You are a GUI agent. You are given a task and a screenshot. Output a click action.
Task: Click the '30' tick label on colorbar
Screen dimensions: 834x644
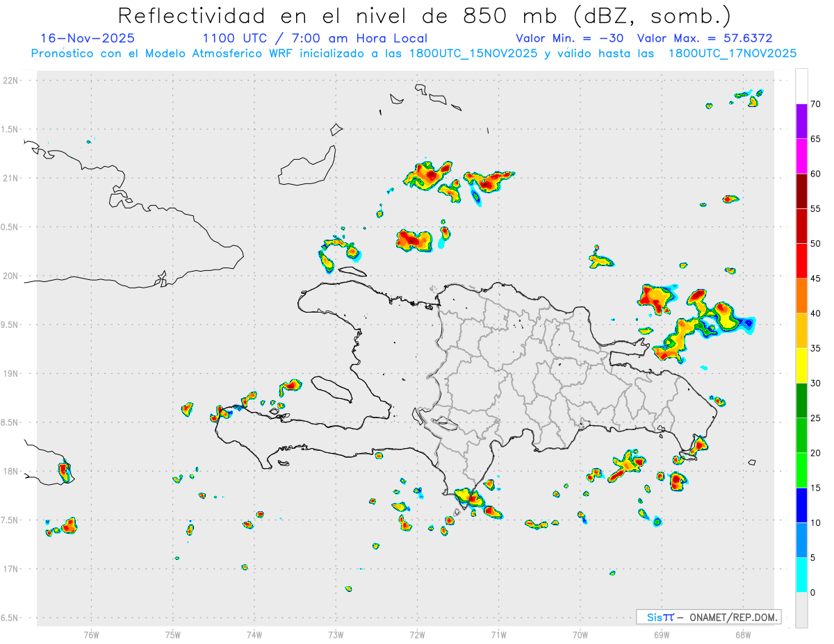[x=816, y=383]
